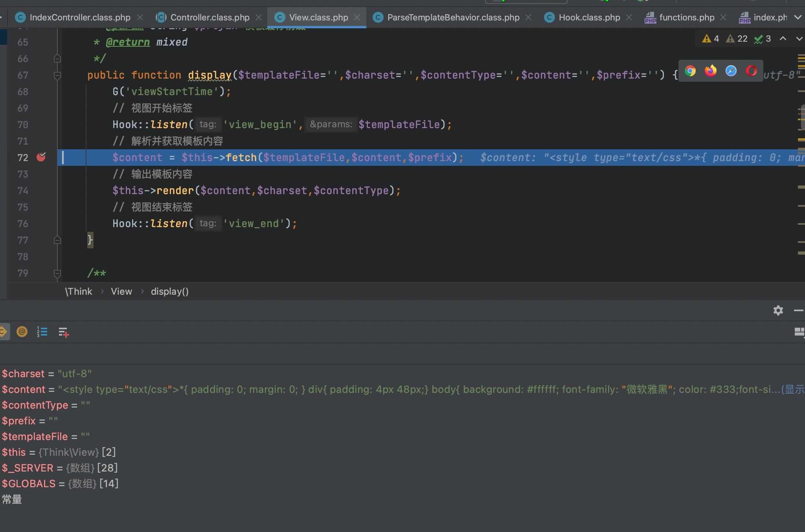Open in Chrome browser icon
Image resolution: width=805 pixels, height=532 pixels.
tap(690, 71)
